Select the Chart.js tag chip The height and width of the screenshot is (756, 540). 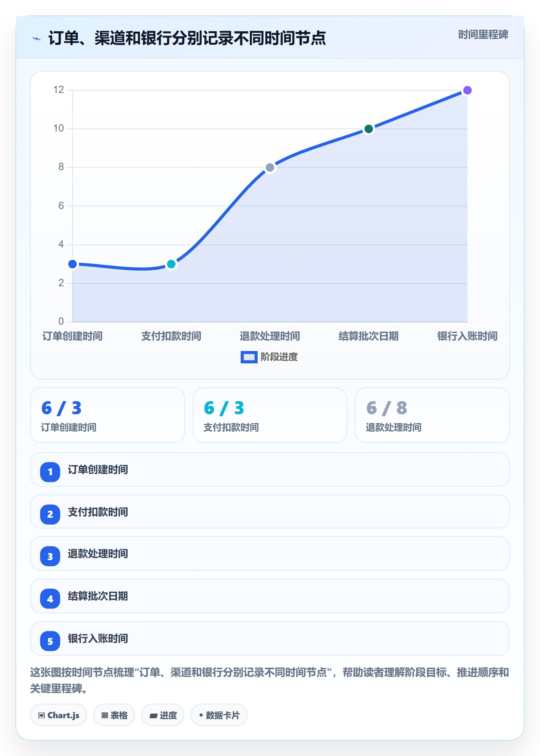click(x=59, y=715)
